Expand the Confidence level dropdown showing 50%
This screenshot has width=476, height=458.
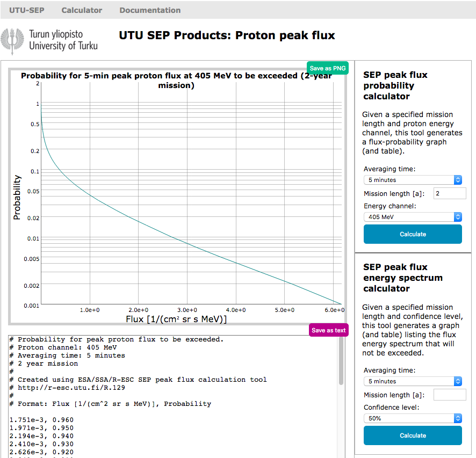coord(412,418)
